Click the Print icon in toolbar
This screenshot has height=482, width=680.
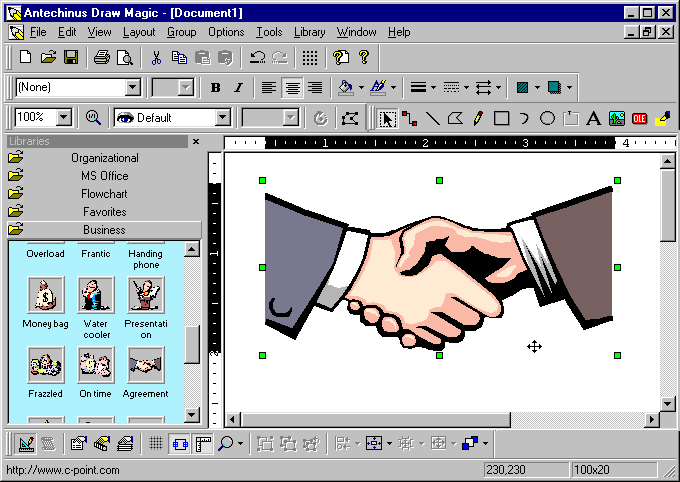(x=102, y=57)
